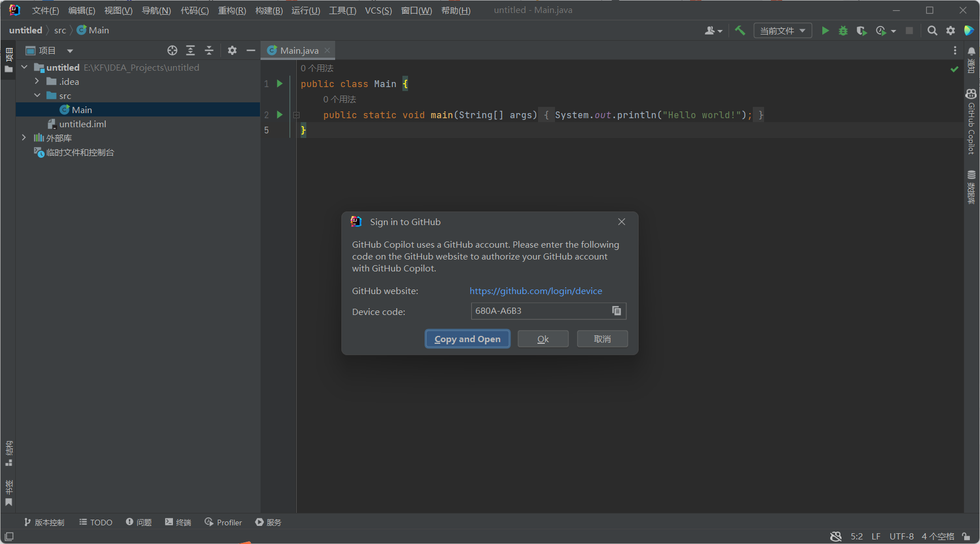Open project panel options gear
The image size is (980, 544).
[x=232, y=50]
